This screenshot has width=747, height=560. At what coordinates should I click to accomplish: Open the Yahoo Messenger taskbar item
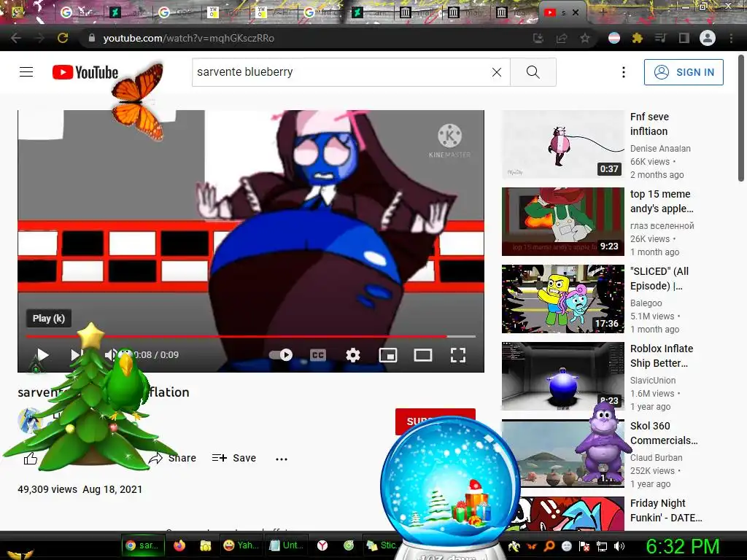point(241,545)
